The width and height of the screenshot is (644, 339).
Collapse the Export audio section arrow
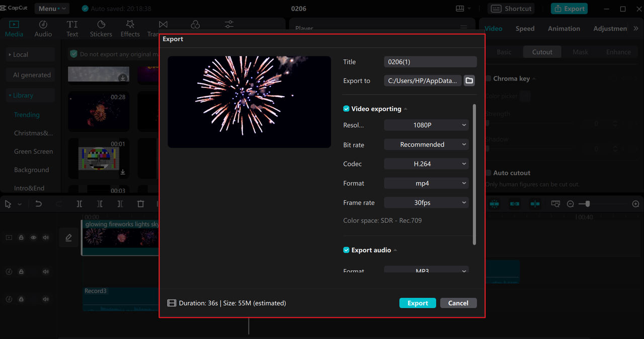395,250
